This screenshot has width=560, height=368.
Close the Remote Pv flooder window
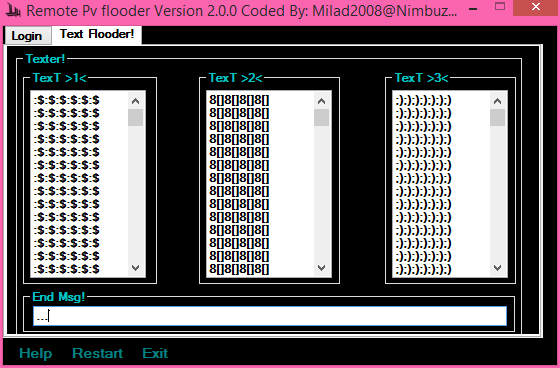tap(536, 7)
